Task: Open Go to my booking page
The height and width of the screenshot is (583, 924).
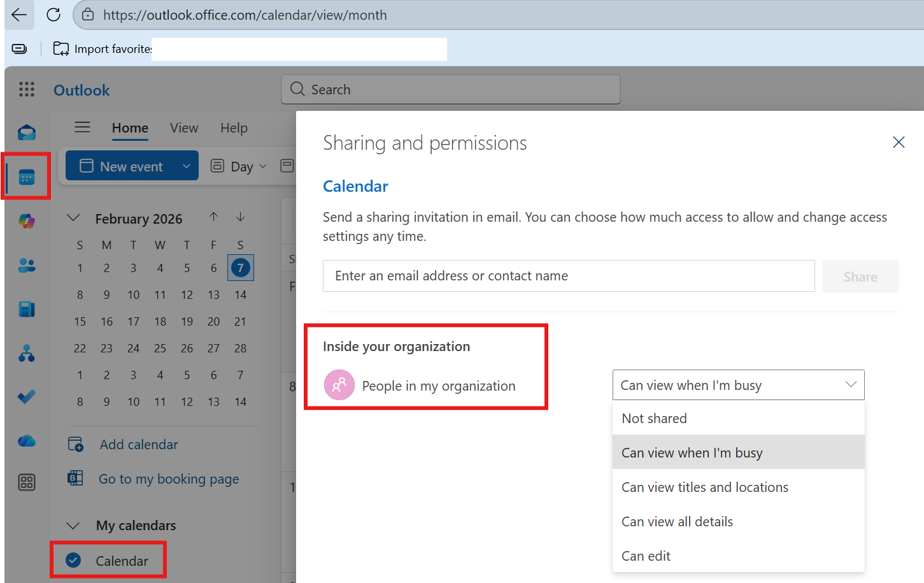Action: coord(169,479)
